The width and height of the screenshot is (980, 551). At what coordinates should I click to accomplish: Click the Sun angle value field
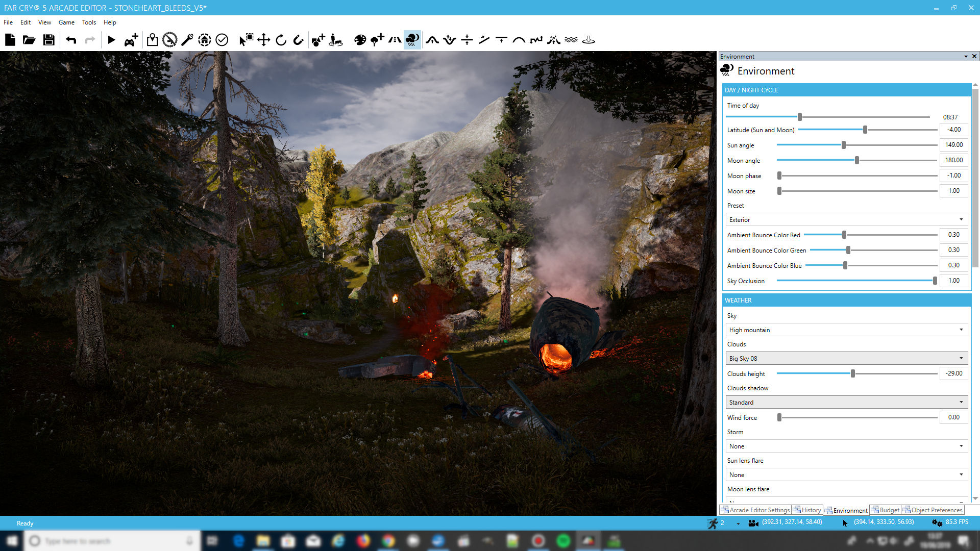953,145
